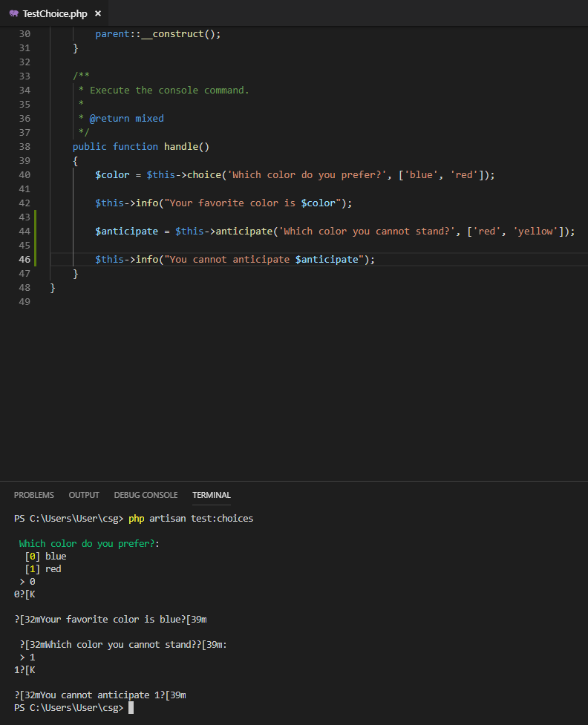Select the TERMINAL panel tab
This screenshot has height=725, width=588.
point(212,495)
